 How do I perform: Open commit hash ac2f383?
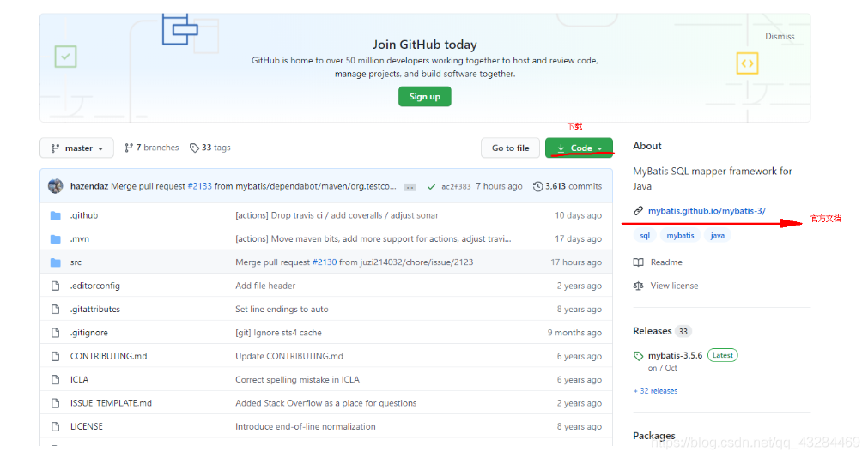(456, 187)
